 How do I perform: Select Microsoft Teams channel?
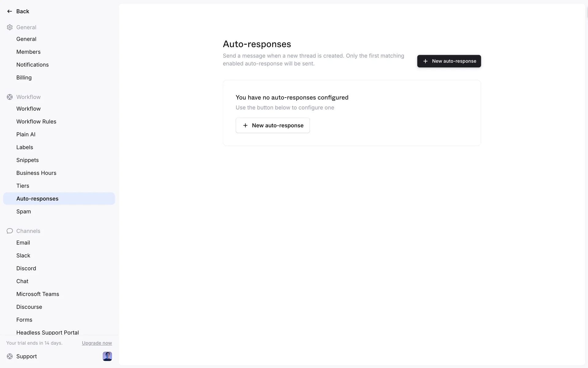point(38,294)
